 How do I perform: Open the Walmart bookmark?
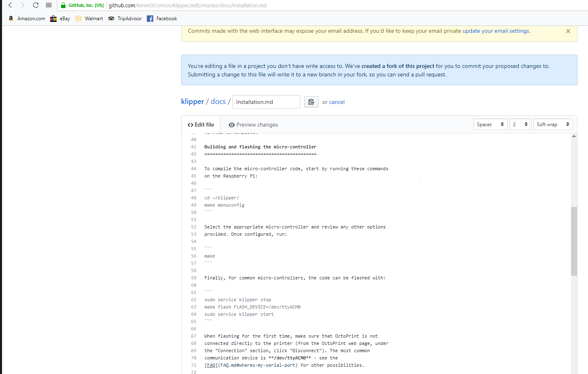click(89, 19)
